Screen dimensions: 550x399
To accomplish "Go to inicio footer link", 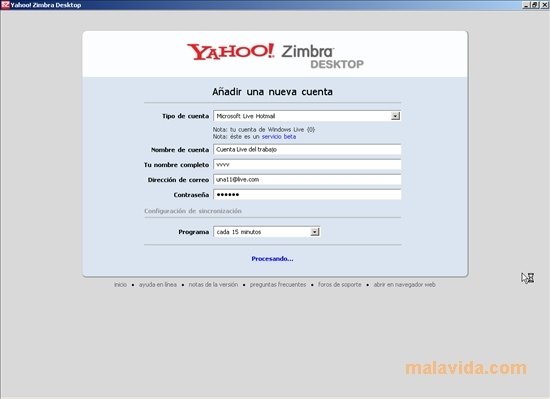I will pos(120,285).
